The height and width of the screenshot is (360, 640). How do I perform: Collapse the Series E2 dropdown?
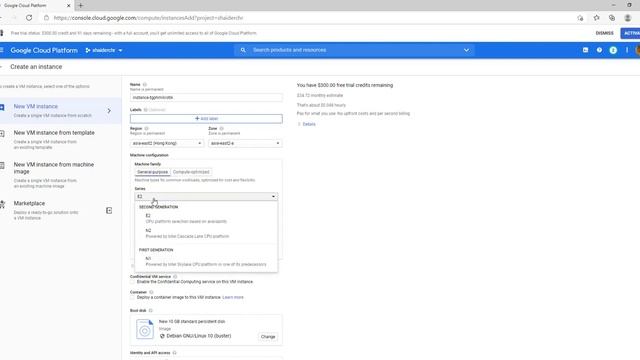tap(206, 196)
